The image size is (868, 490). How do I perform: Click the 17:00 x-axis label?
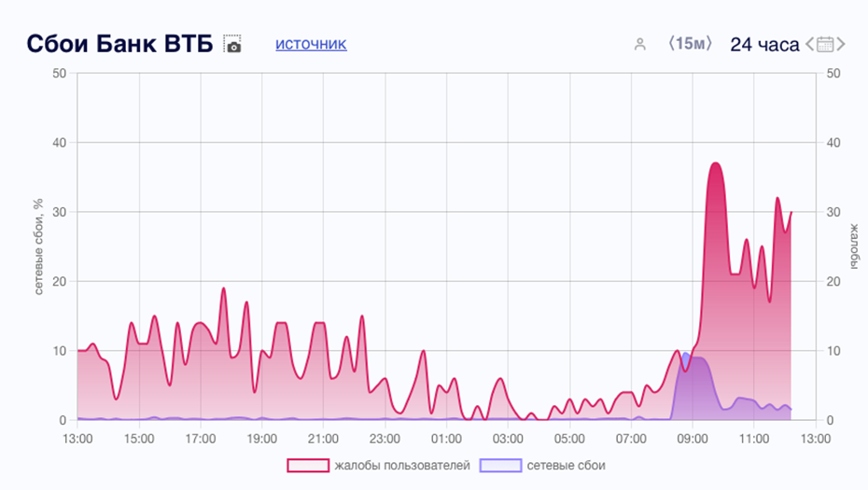coord(201,439)
